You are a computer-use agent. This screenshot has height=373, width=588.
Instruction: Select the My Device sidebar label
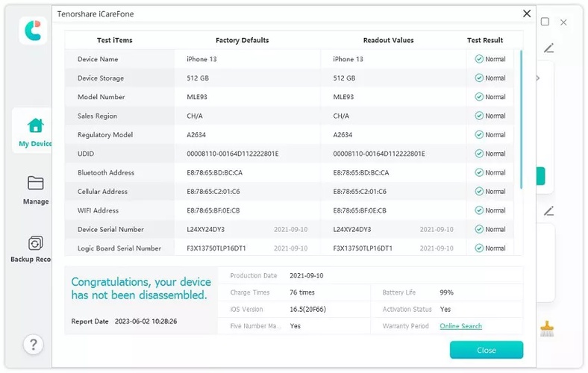(35, 143)
